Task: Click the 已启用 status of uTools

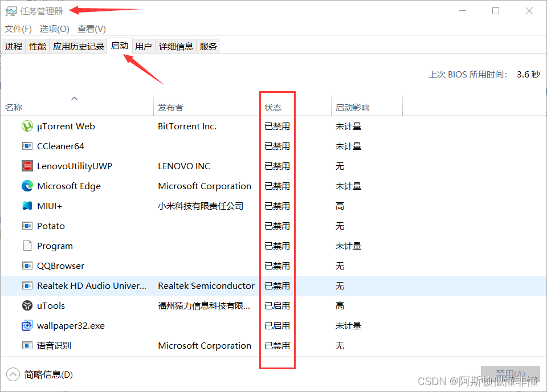Action: [x=277, y=305]
